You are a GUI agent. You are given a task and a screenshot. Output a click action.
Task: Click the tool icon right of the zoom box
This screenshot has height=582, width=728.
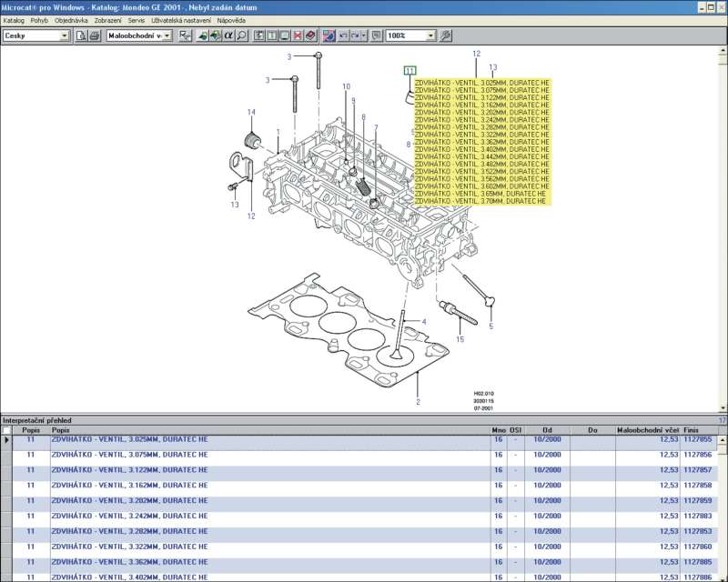click(x=445, y=35)
